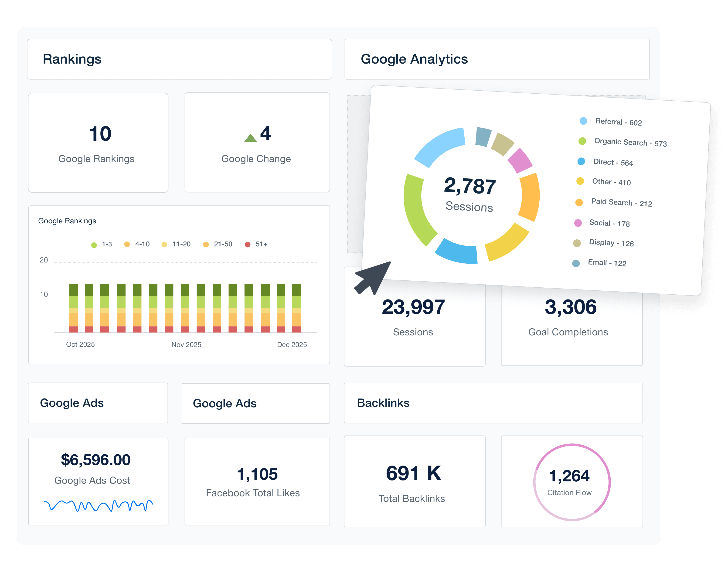The width and height of the screenshot is (728, 572).
Task: Switch to the Backlinks section
Action: pos(383,403)
